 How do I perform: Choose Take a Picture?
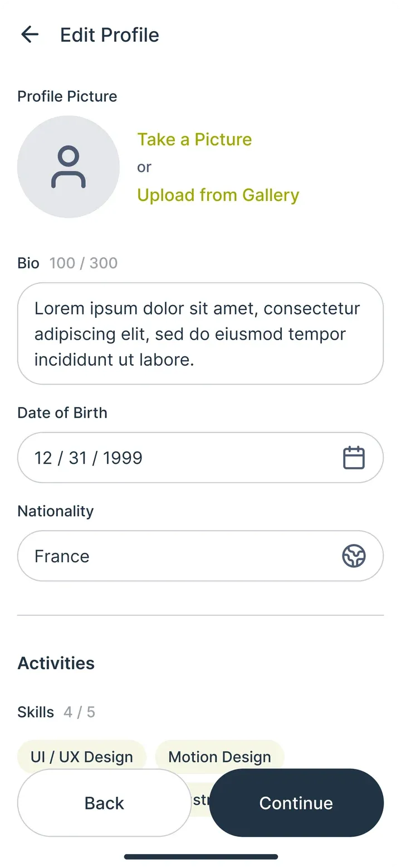(194, 139)
